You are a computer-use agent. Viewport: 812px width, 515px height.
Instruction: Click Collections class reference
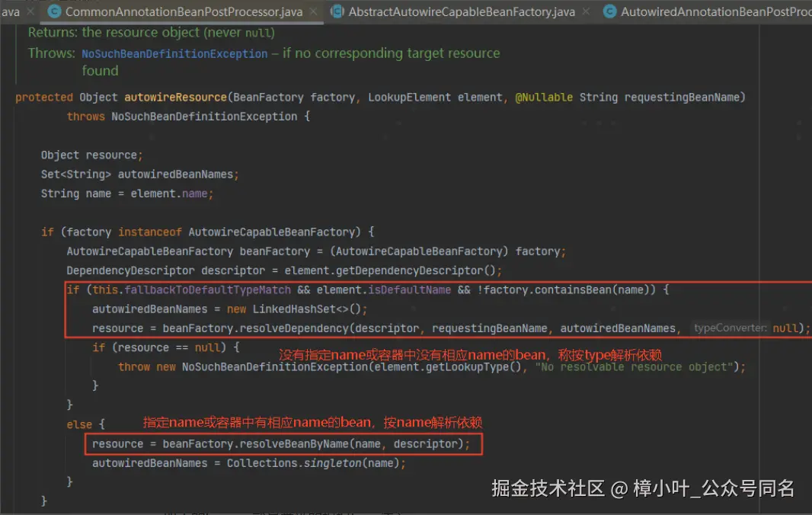click(261, 463)
